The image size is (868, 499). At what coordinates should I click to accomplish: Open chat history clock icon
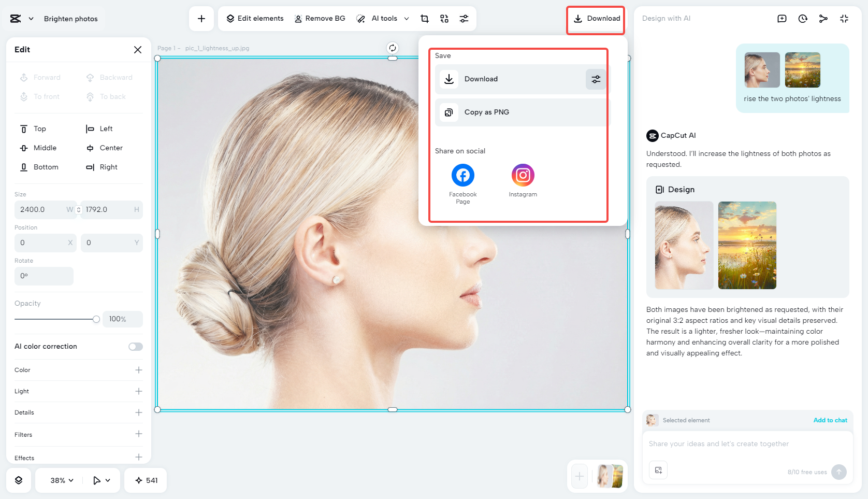[803, 19]
